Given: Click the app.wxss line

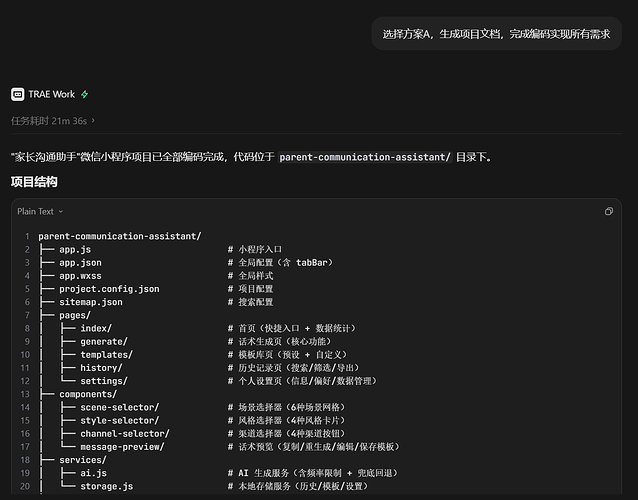Looking at the screenshot, I should coord(80,276).
